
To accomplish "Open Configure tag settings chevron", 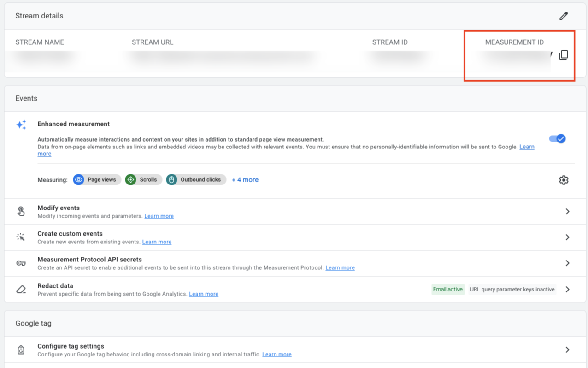I will 567,350.
